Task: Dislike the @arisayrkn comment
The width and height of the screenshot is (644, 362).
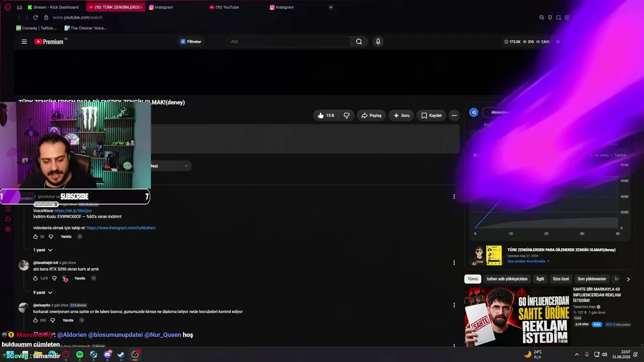Action: point(52,320)
